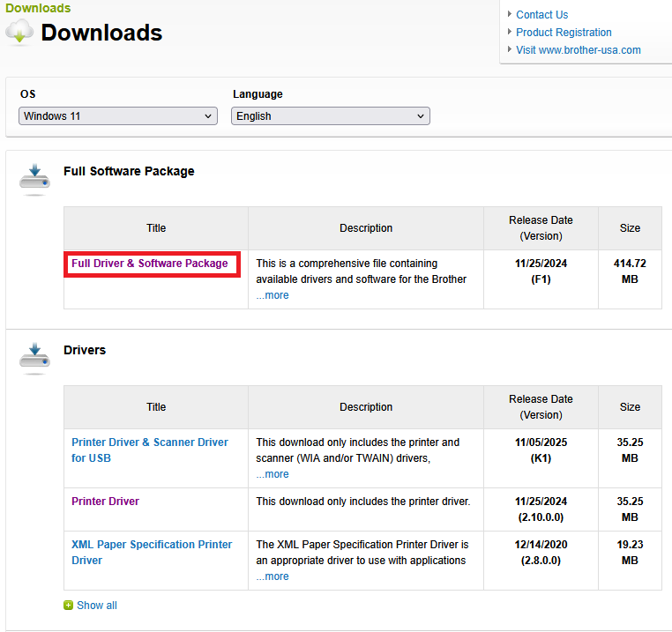Click Show all drivers link
This screenshot has width=672, height=632.
click(96, 606)
